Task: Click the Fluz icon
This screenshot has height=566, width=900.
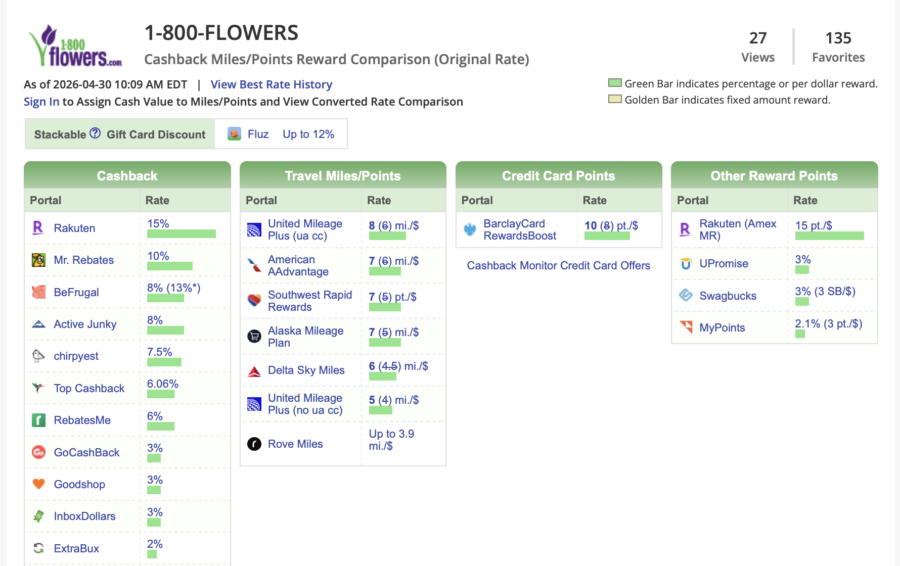Action: (234, 134)
